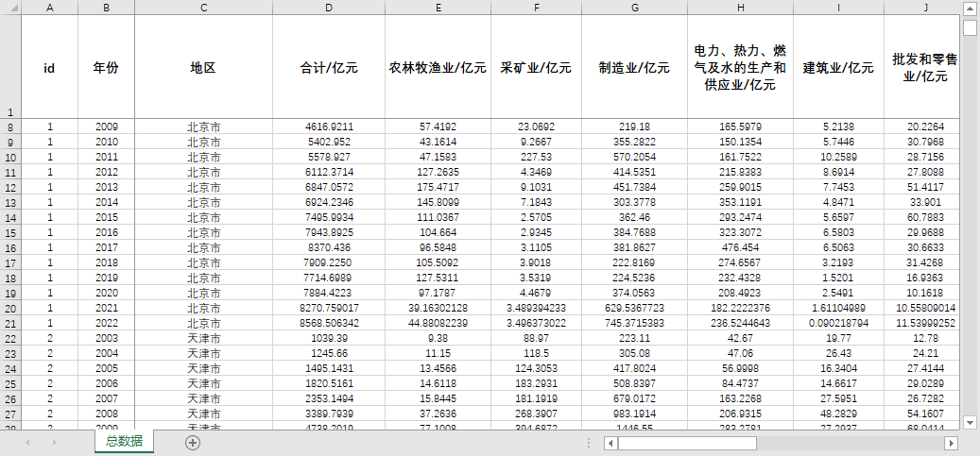
Task: Select cell with value 227.53
Action: [536, 156]
